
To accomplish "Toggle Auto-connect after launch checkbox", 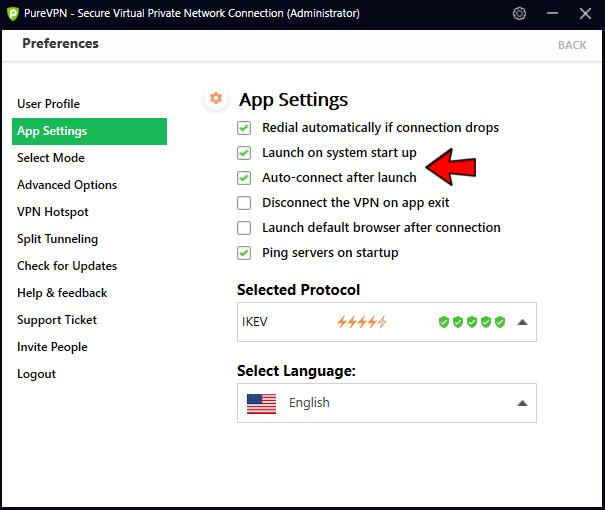I will pos(244,178).
